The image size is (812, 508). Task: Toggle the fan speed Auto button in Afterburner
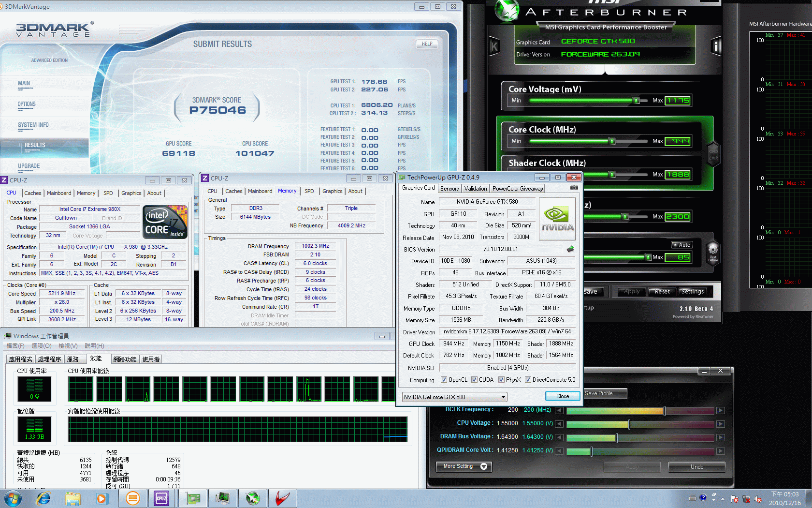click(x=682, y=245)
